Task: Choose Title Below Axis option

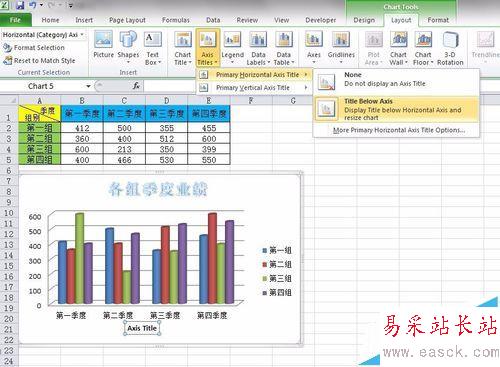Action: [x=396, y=110]
